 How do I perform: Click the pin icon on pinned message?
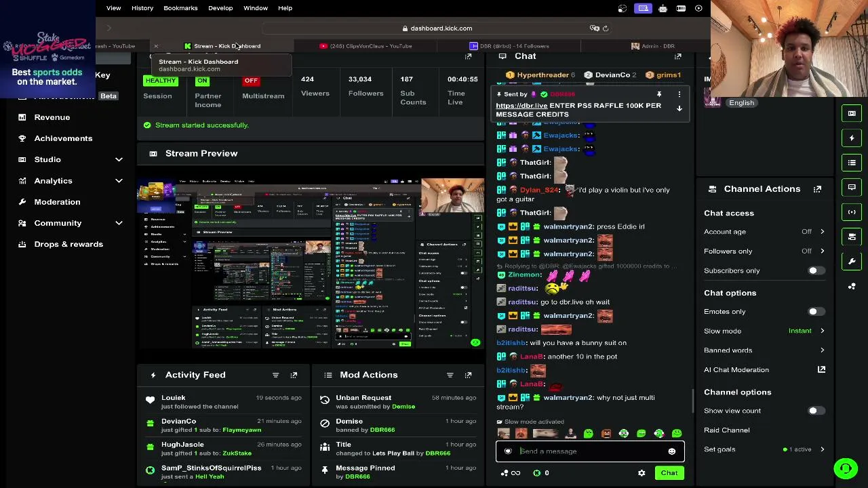tap(658, 94)
